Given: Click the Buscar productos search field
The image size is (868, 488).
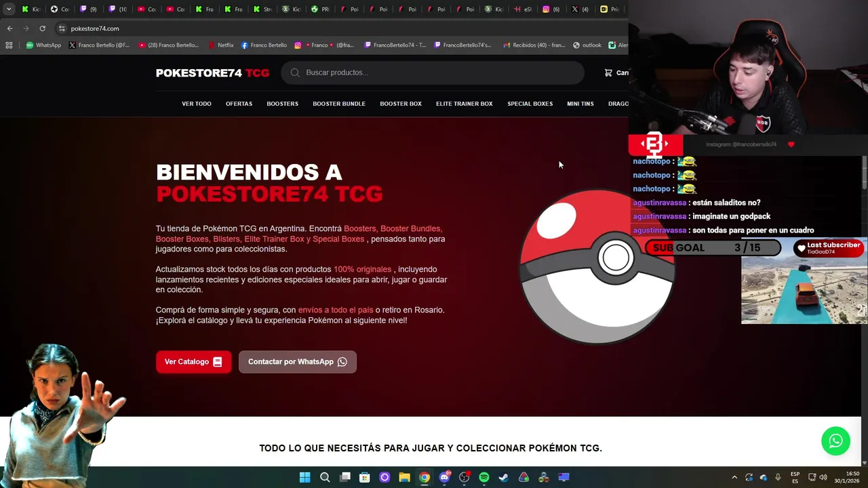Looking at the screenshot, I should click(x=433, y=73).
